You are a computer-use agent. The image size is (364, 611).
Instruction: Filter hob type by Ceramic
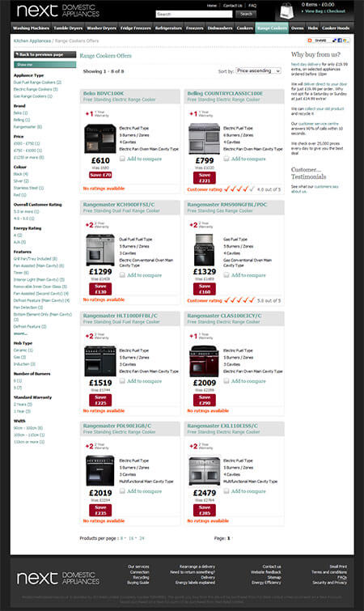pos(23,350)
